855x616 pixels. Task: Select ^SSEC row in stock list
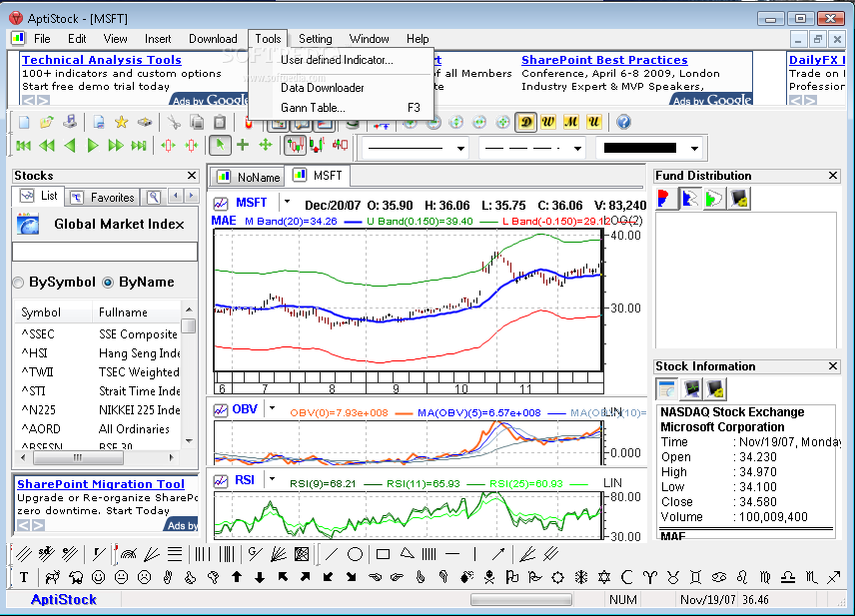pyautogui.click(x=99, y=334)
